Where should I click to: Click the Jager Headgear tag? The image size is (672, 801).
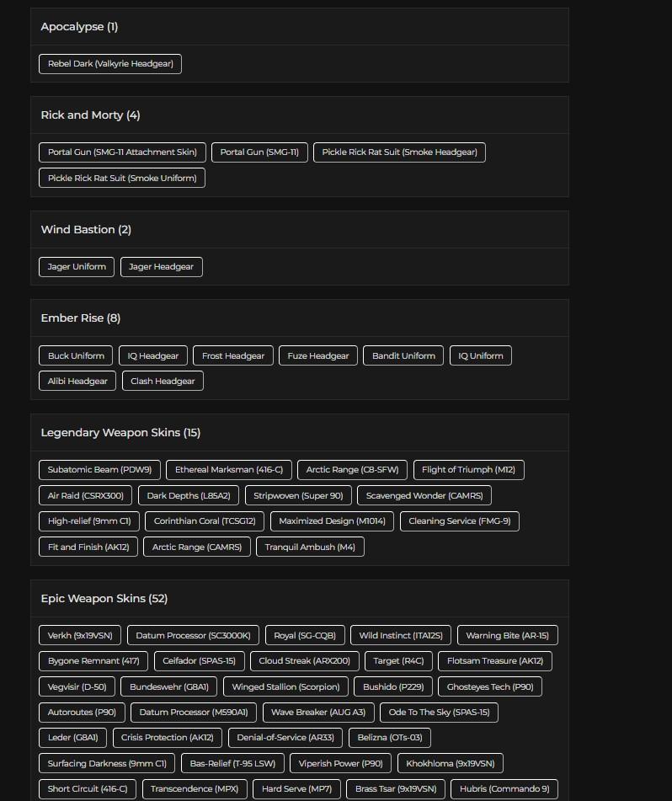click(x=162, y=267)
